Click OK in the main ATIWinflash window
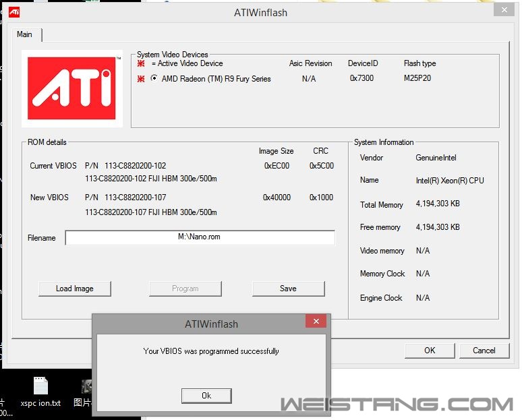This screenshot has width=522, height=420. 430,351
